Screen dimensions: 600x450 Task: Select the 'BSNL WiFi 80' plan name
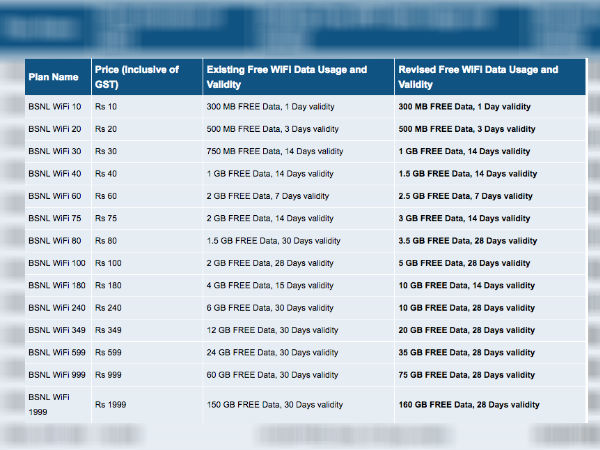click(55, 241)
